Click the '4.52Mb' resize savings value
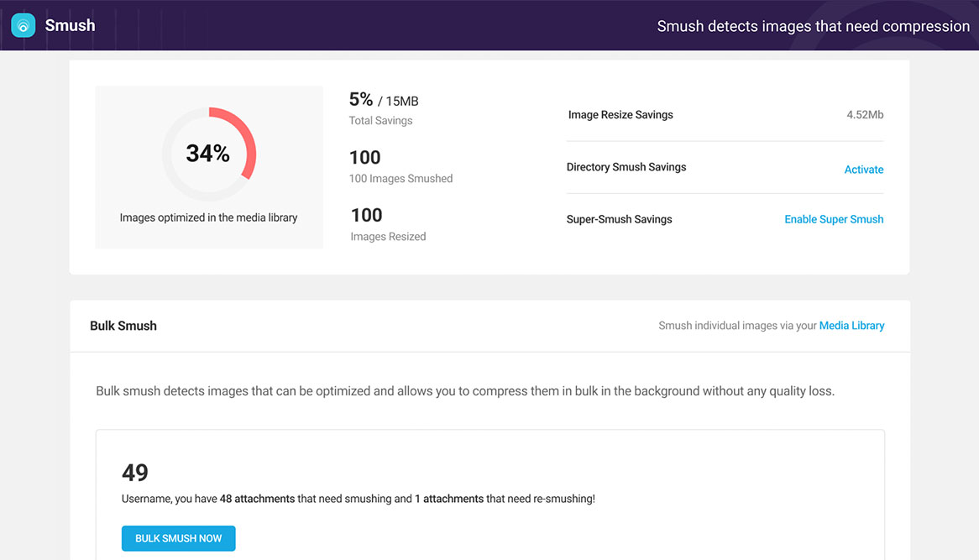Viewport: 979px width, 560px height. click(865, 115)
